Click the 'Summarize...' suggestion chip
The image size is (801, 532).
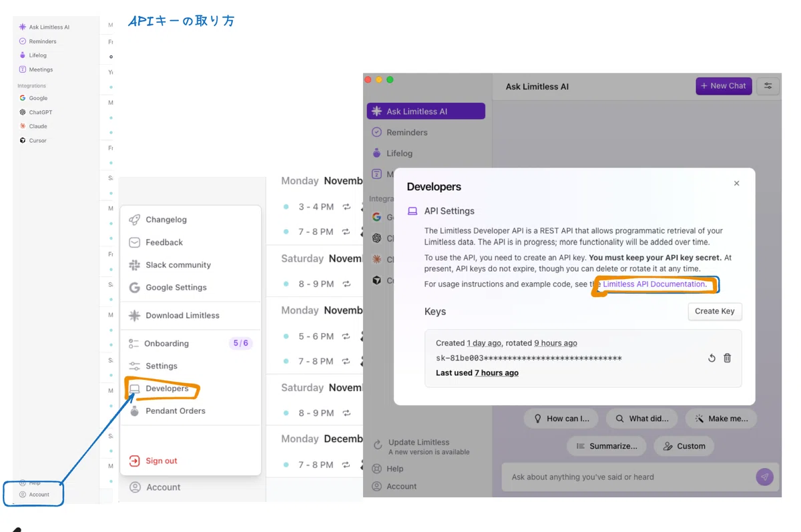tap(607, 446)
